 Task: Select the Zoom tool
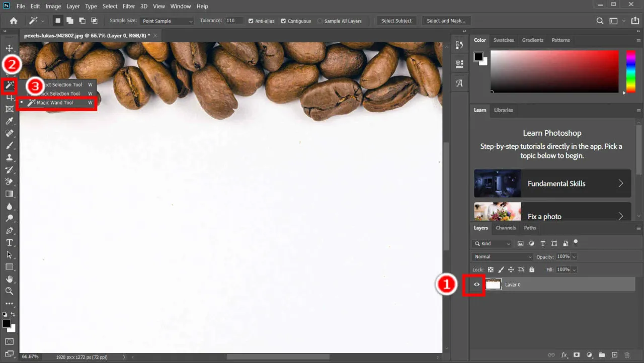pyautogui.click(x=9, y=291)
